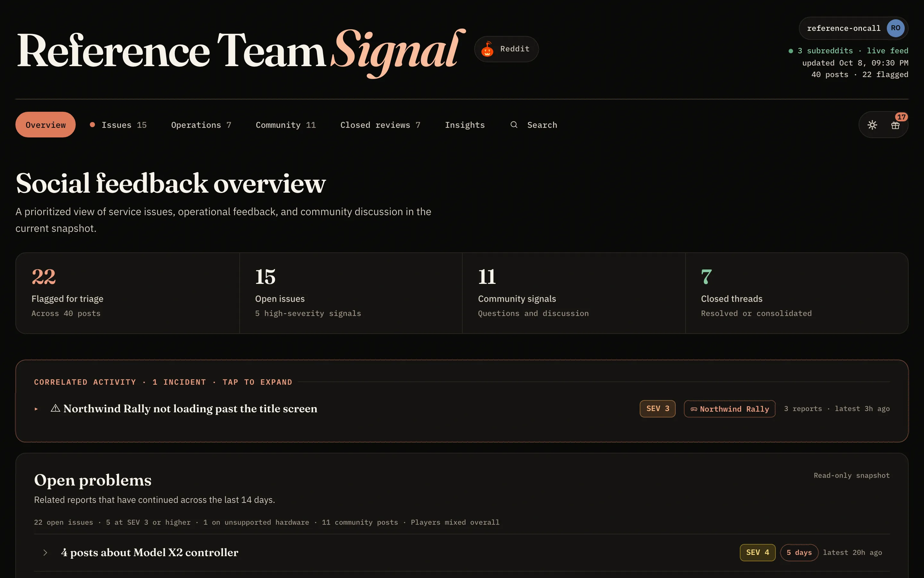Screen dimensions: 924x578
Task: Click the 4 posts about Model X2 controller title
Action: 149,553
